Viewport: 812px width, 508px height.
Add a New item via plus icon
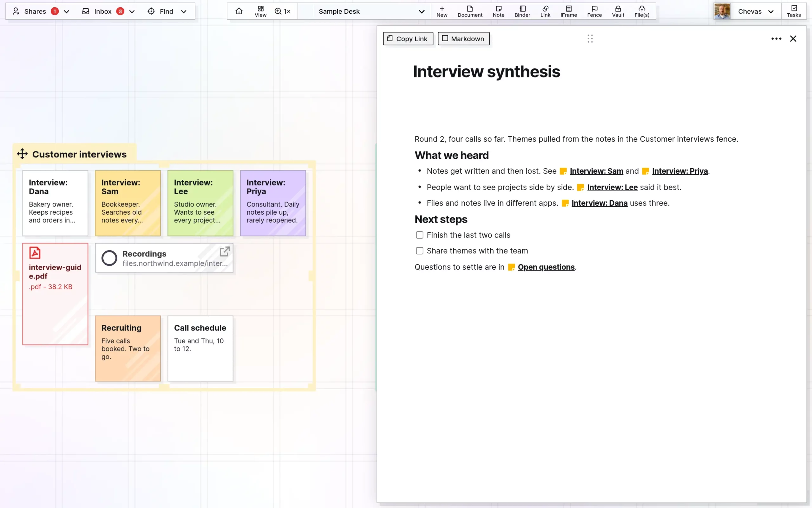(x=442, y=11)
